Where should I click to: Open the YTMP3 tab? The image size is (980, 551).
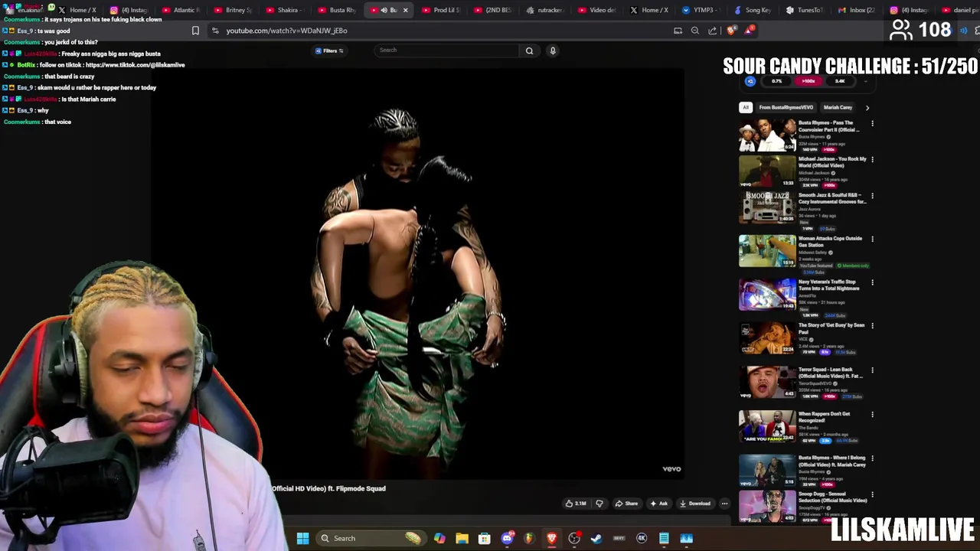[x=701, y=10]
